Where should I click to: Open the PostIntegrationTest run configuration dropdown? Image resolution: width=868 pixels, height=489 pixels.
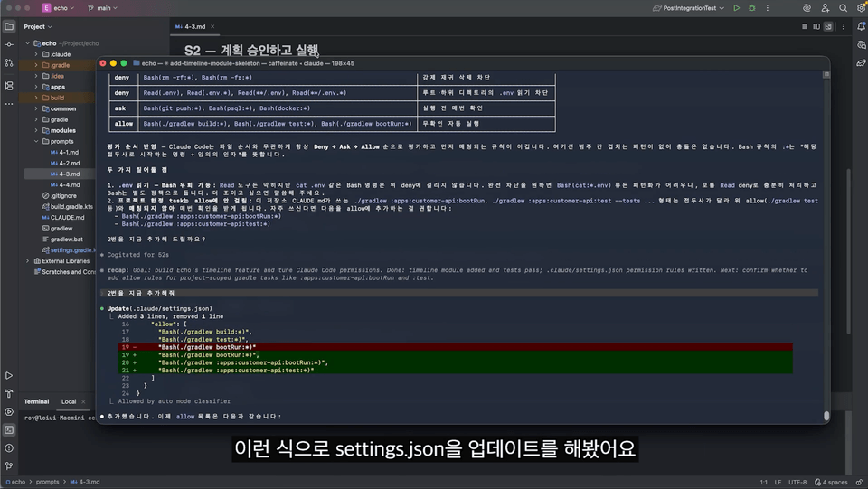pyautogui.click(x=688, y=8)
